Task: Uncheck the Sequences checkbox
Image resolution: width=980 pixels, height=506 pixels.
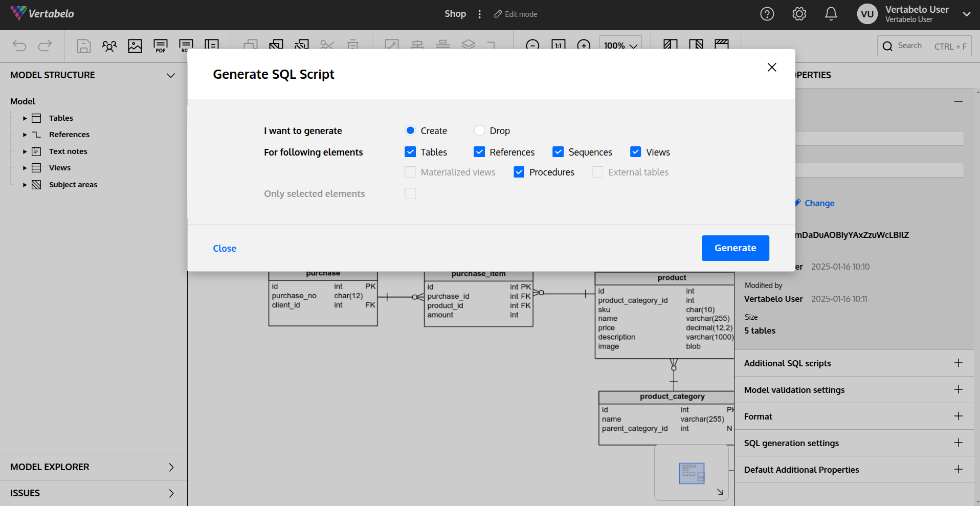Action: [x=558, y=152]
